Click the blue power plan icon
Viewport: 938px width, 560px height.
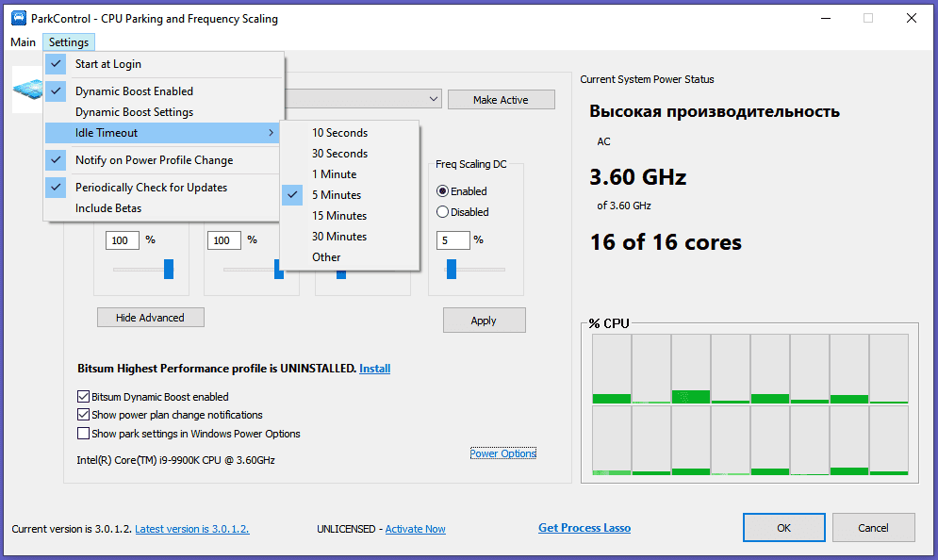pos(27,90)
